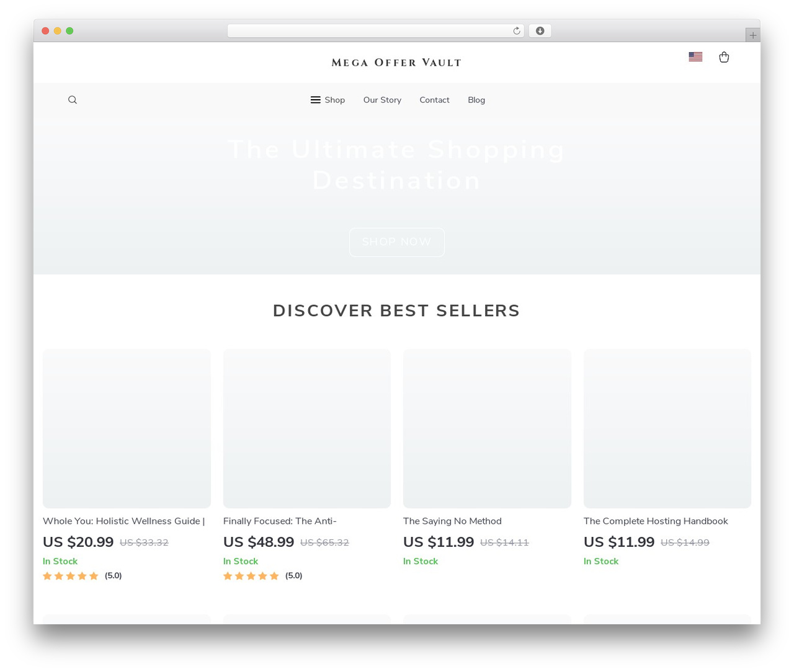The image size is (794, 672).
Task: Navigate to the Blog
Action: (x=476, y=100)
